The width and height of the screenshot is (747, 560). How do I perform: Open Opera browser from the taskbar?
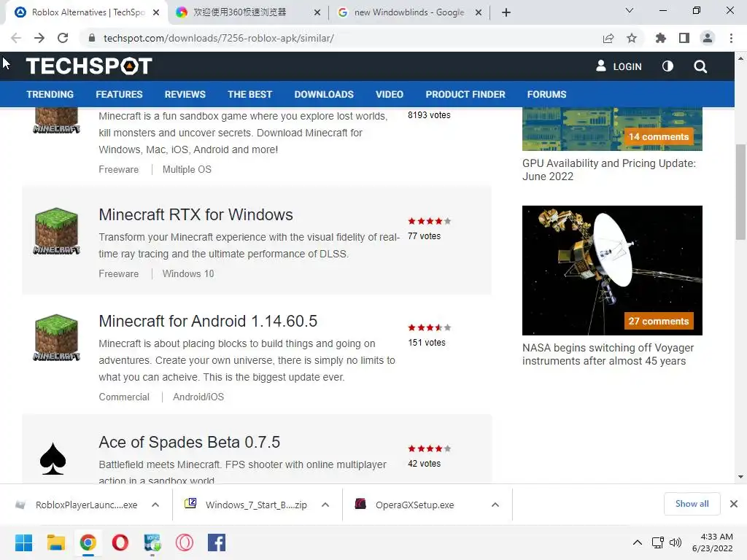(120, 542)
